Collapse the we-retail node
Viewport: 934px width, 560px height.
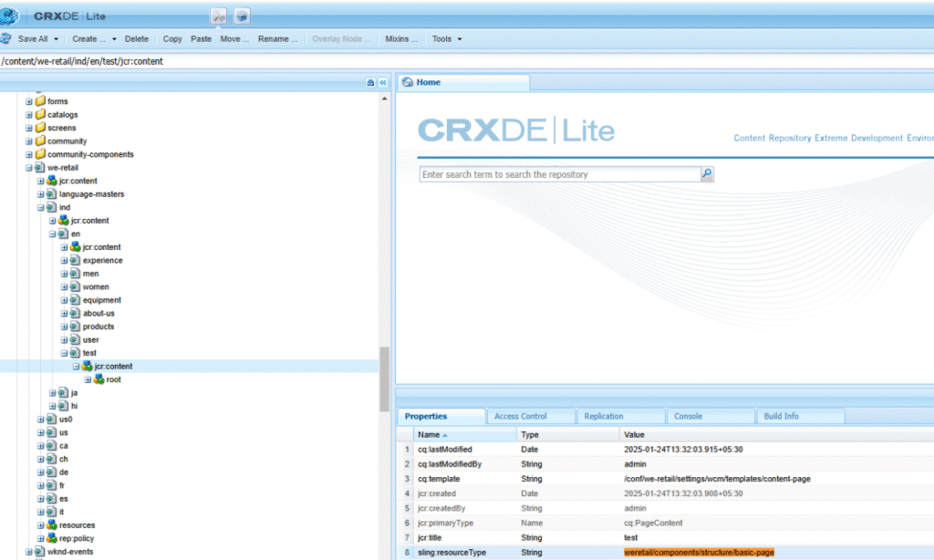tap(28, 168)
